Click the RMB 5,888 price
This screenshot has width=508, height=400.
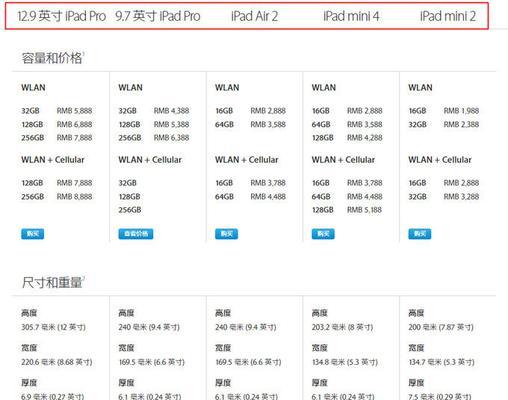tap(74, 111)
